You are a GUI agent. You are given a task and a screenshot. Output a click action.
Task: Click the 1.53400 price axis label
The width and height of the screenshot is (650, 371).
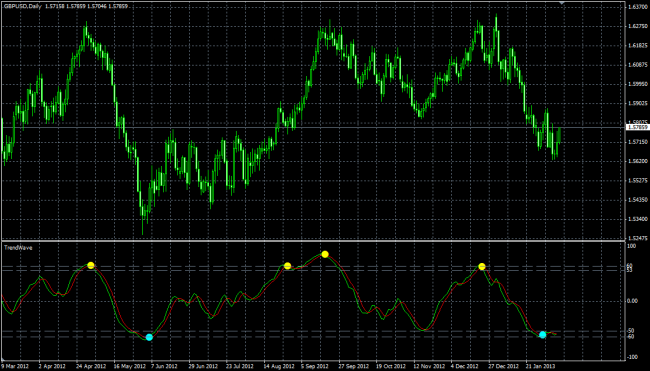click(x=638, y=219)
